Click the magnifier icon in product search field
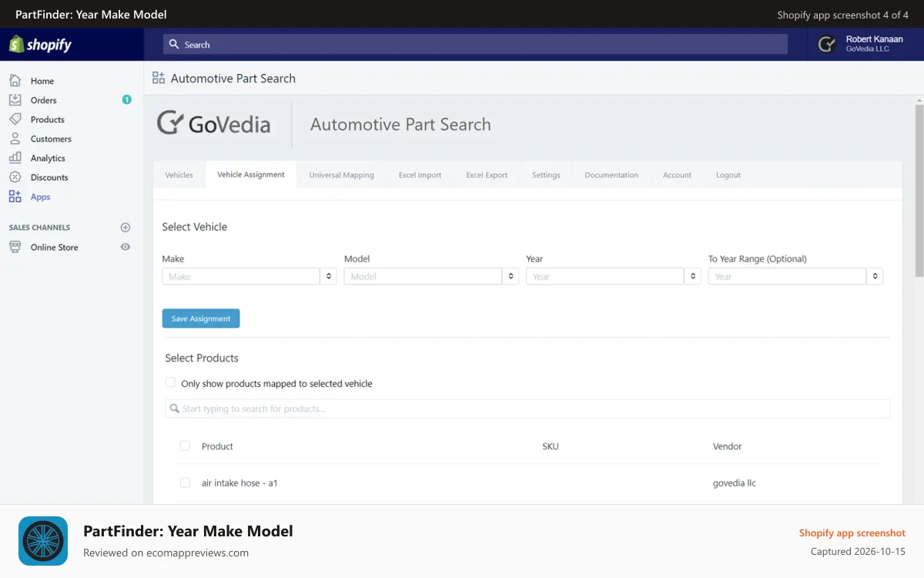Screen dimensions: 924x578 click(x=175, y=408)
